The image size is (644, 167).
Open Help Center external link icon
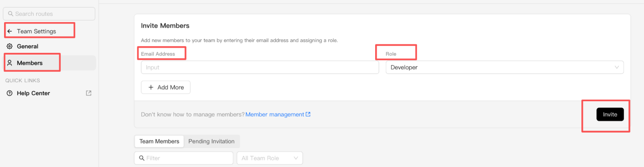pyautogui.click(x=89, y=93)
